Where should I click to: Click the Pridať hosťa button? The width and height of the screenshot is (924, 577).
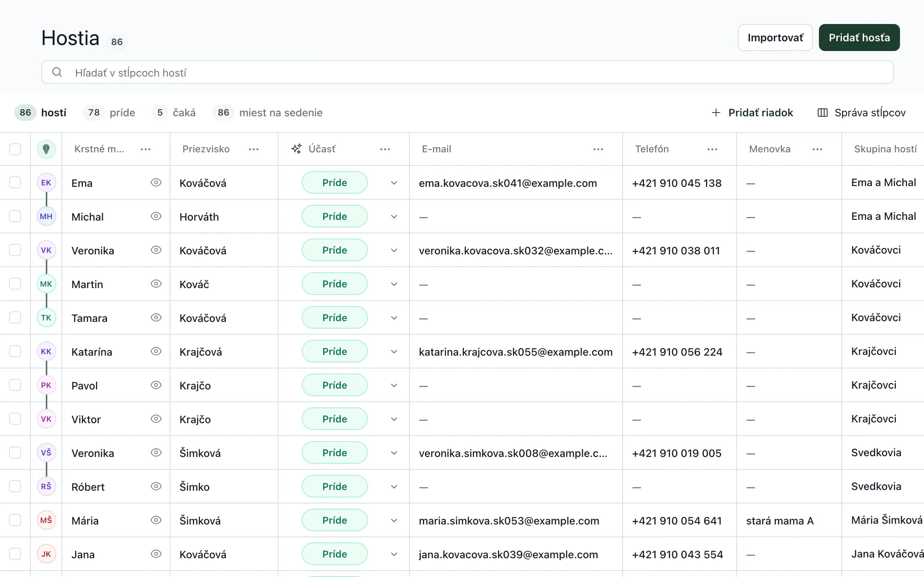click(x=859, y=38)
